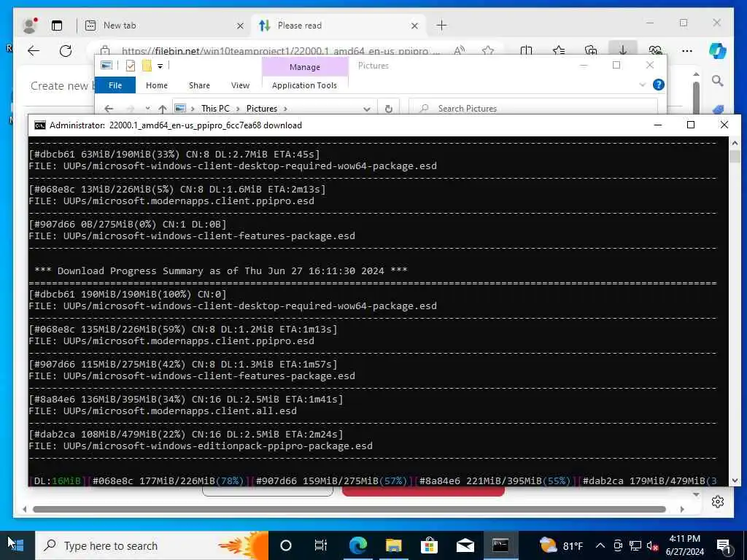Screen dimensions: 747x560
Task: Close the New tab tab
Action: tap(240, 26)
